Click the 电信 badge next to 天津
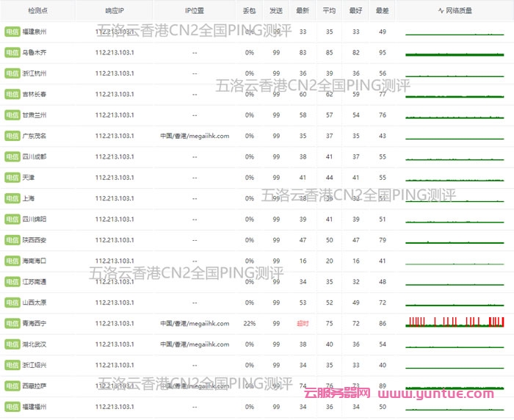This screenshot has height=420, width=514. click(x=12, y=178)
